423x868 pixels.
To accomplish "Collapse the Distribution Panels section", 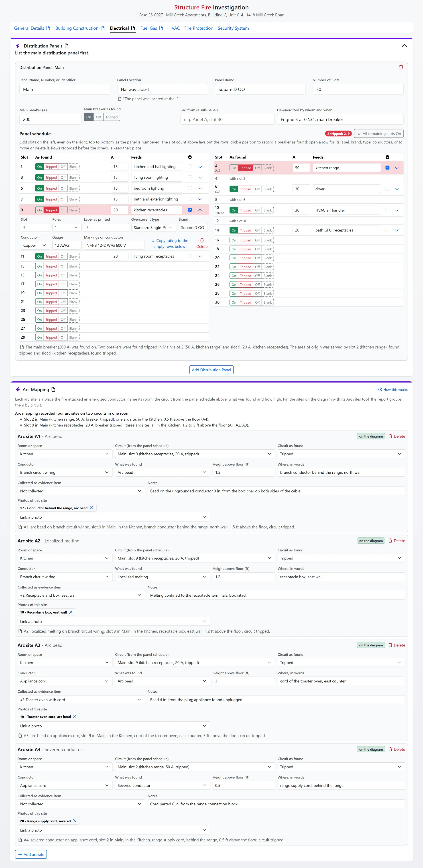I will (405, 46).
